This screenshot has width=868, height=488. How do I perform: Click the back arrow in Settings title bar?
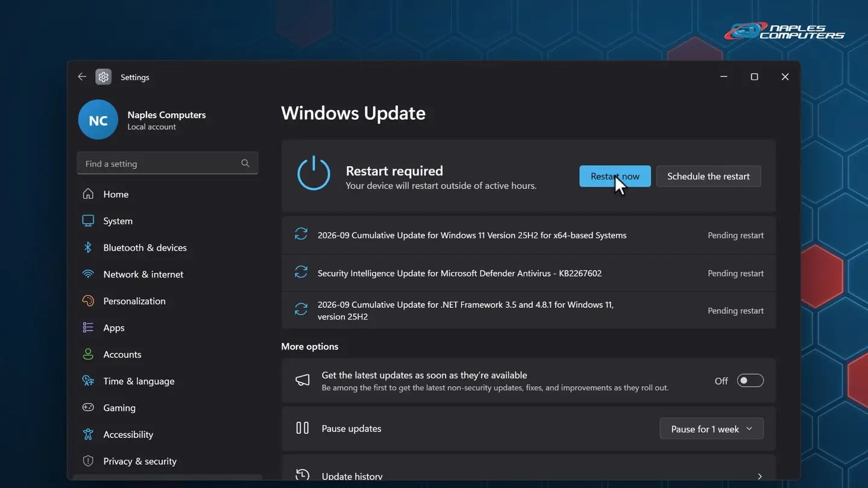[82, 77]
